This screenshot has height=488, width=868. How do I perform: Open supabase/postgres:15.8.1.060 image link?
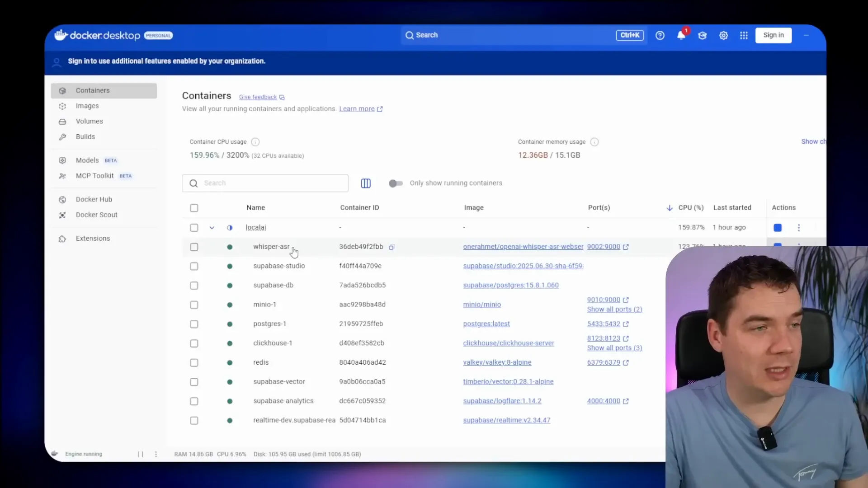tap(511, 285)
